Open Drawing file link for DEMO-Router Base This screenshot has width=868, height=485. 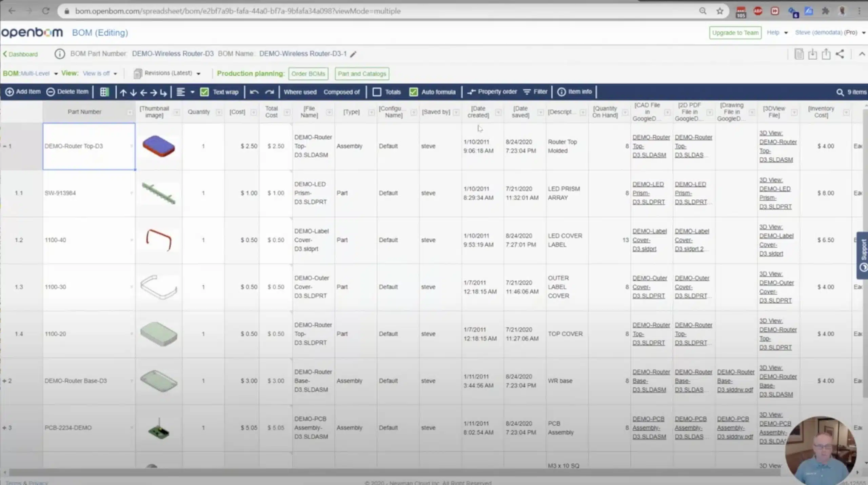pyautogui.click(x=735, y=381)
